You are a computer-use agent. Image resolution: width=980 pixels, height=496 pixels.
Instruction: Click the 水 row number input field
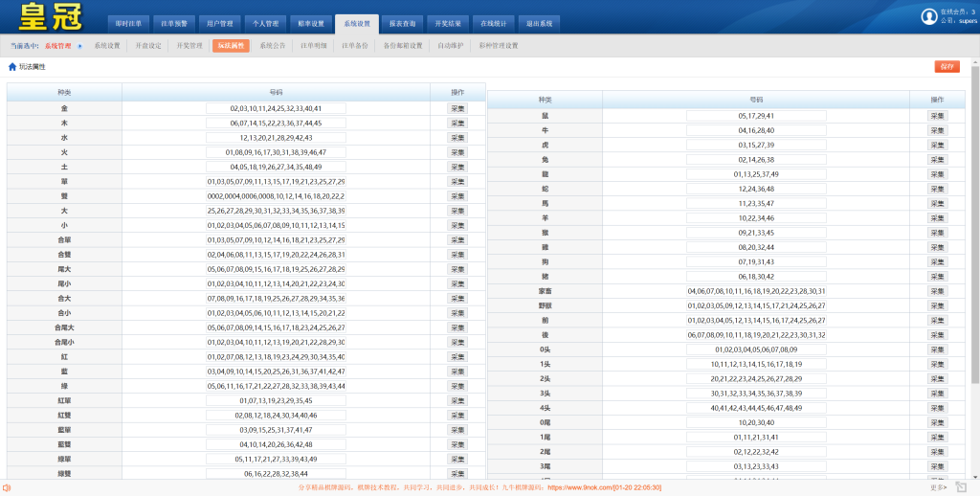click(276, 138)
